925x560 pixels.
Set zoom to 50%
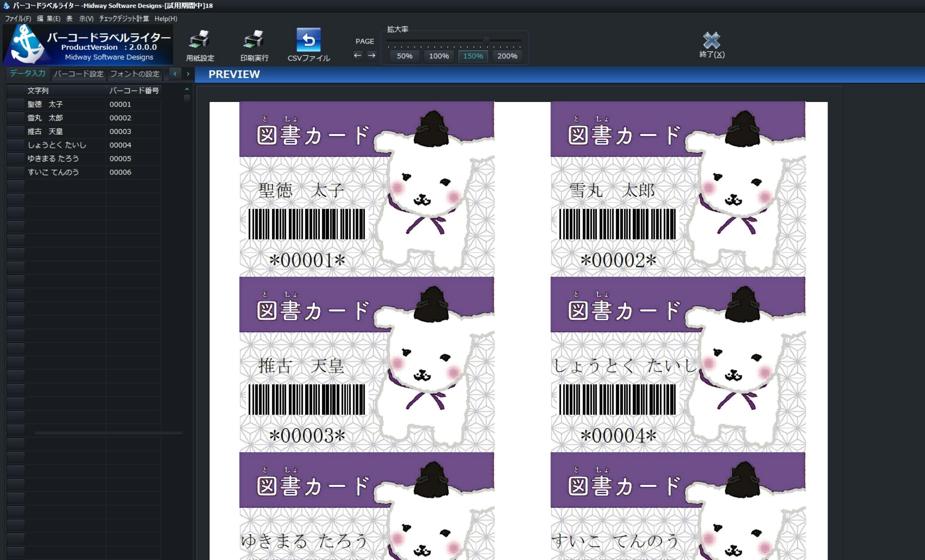[405, 56]
